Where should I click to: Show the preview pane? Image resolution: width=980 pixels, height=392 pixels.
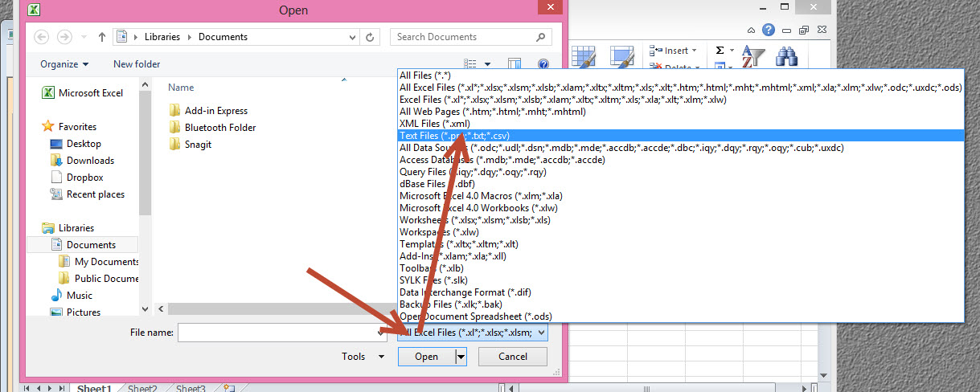[x=515, y=64]
